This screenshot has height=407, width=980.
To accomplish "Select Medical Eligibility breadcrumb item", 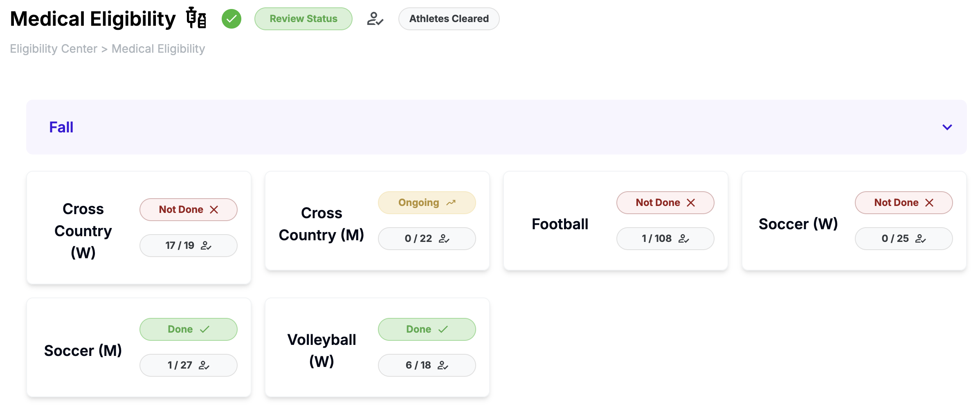I will click(x=158, y=49).
